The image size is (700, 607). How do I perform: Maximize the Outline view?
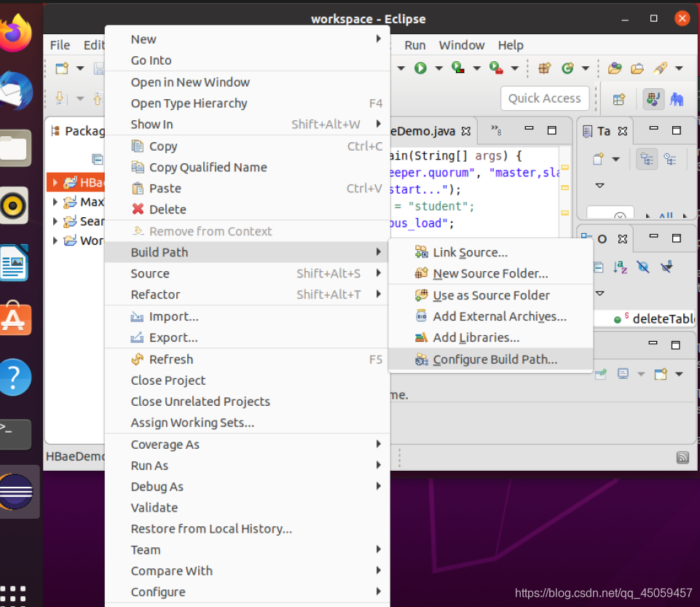677,238
